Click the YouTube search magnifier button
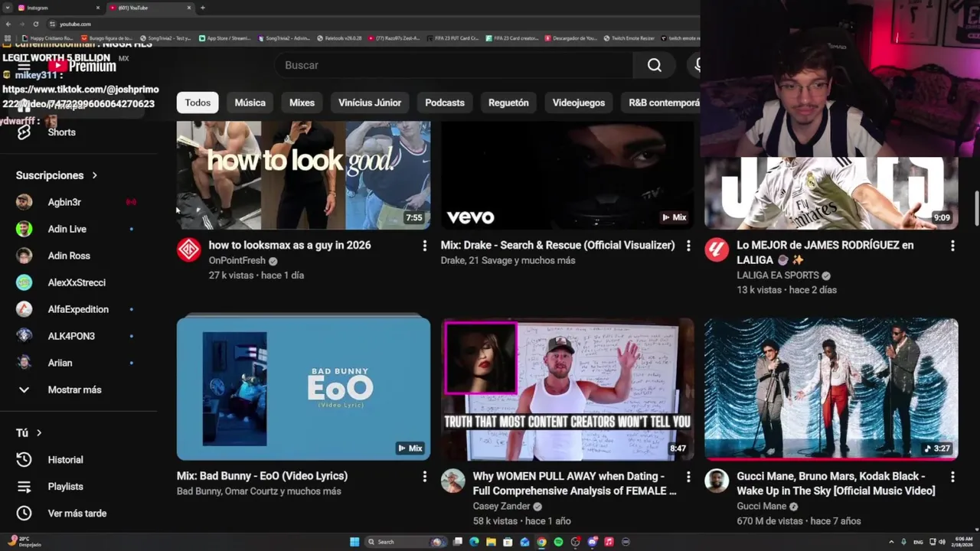 655,65
